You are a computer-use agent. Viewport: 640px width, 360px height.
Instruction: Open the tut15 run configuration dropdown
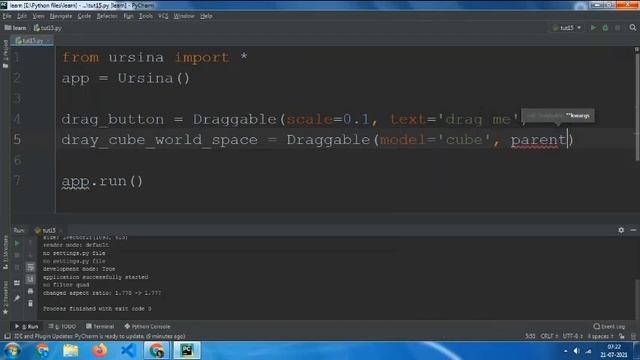pyautogui.click(x=567, y=28)
